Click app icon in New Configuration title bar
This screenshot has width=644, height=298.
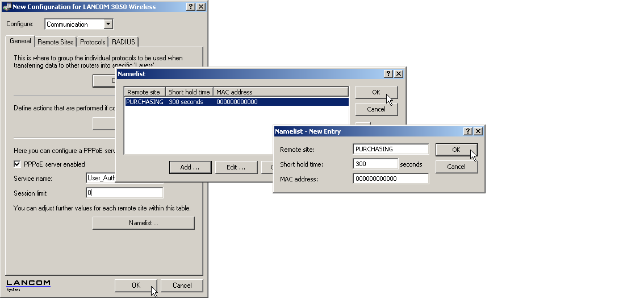(6, 7)
